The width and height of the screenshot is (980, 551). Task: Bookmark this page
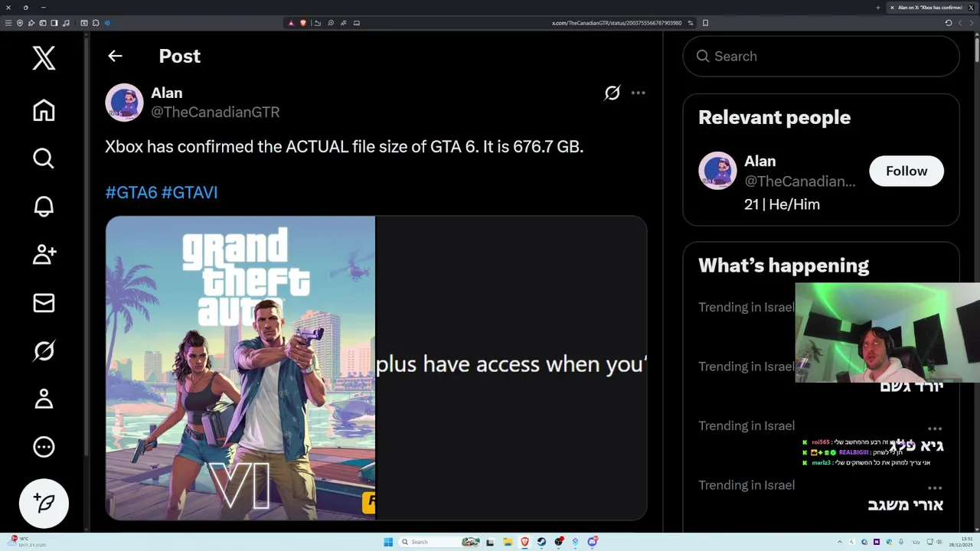(x=705, y=23)
